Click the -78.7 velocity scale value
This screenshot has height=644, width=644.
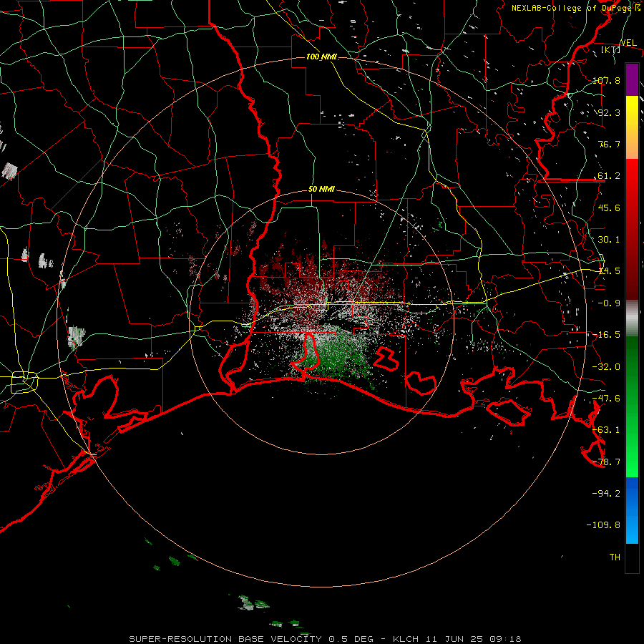[606, 462]
